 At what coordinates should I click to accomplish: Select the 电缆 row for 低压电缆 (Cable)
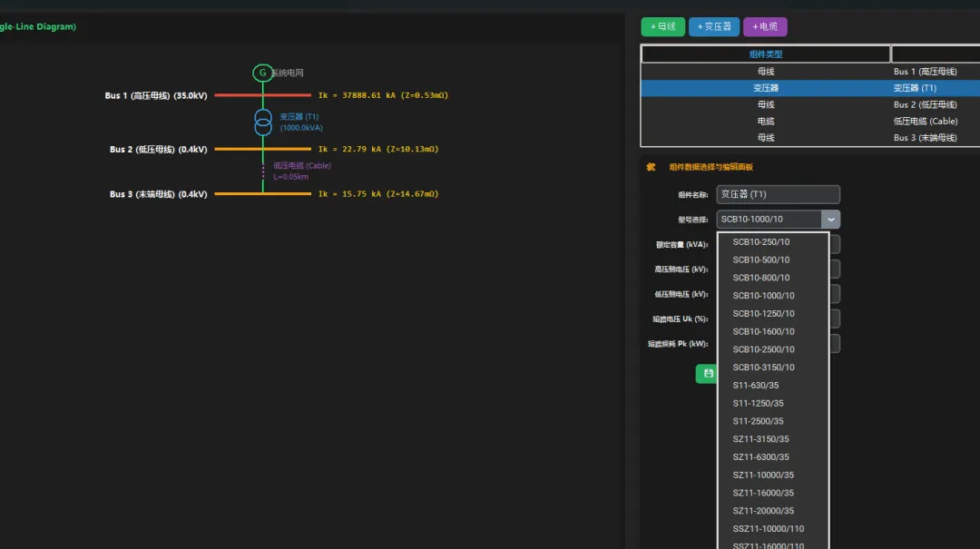point(810,122)
